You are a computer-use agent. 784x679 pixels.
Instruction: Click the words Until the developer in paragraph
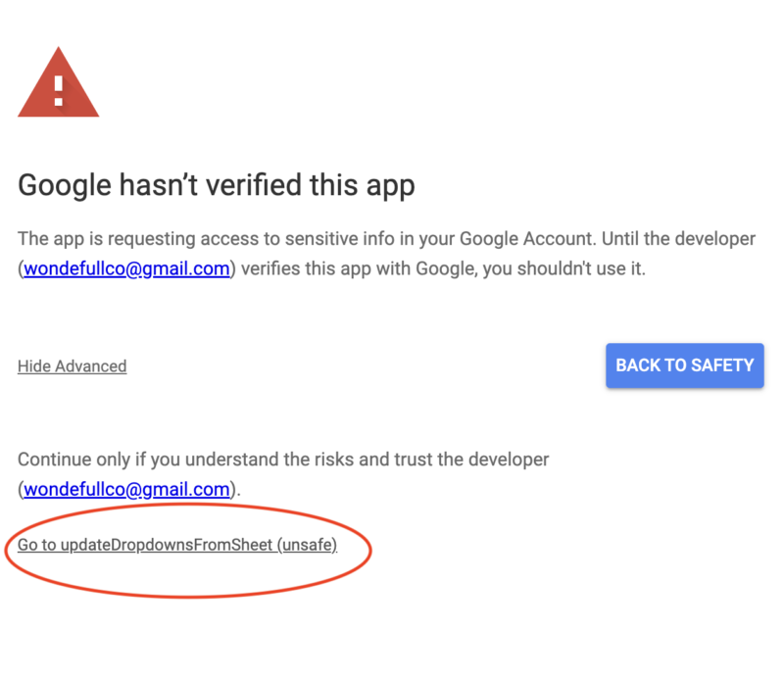[x=678, y=239]
